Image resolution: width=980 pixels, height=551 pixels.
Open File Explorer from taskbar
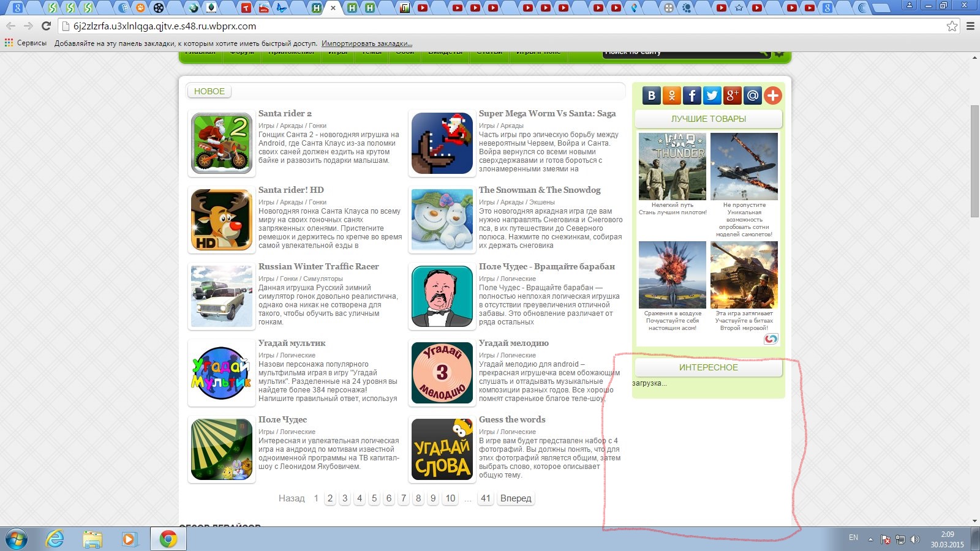(92, 539)
